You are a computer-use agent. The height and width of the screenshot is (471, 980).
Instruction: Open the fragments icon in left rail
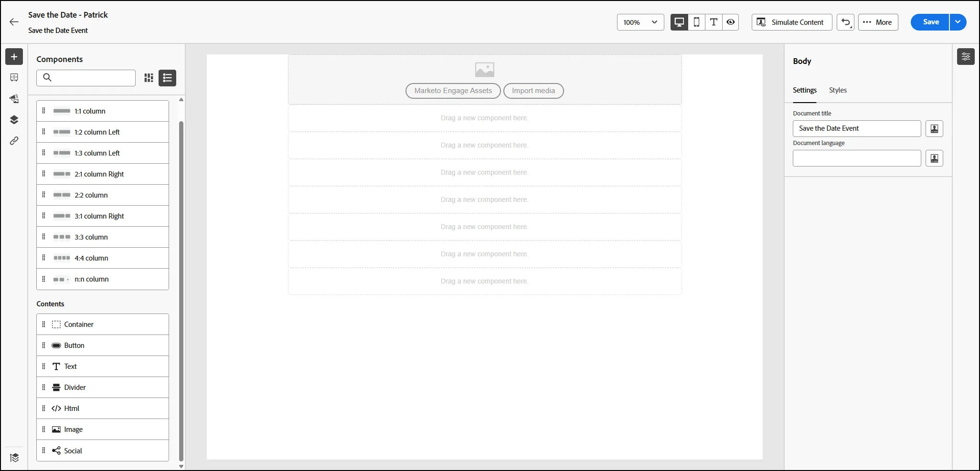click(x=14, y=77)
